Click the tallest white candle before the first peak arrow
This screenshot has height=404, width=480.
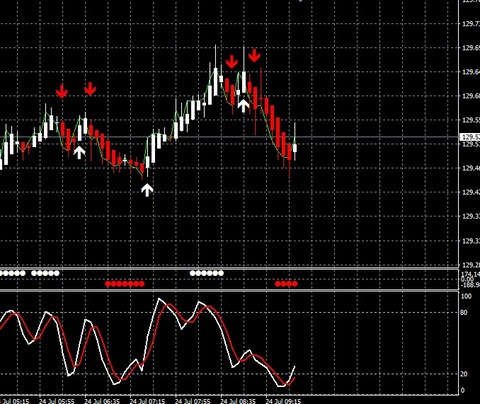216,82
